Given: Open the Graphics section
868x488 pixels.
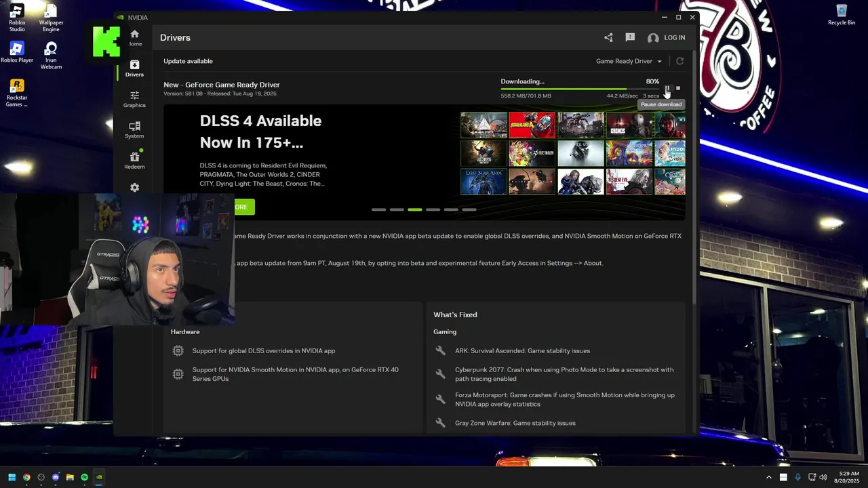Looking at the screenshot, I should coord(134,99).
